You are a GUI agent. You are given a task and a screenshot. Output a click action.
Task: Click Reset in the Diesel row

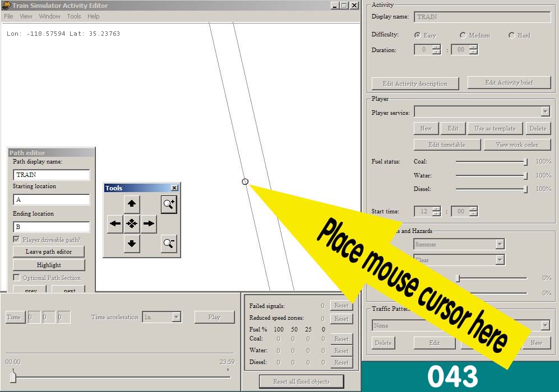click(341, 362)
